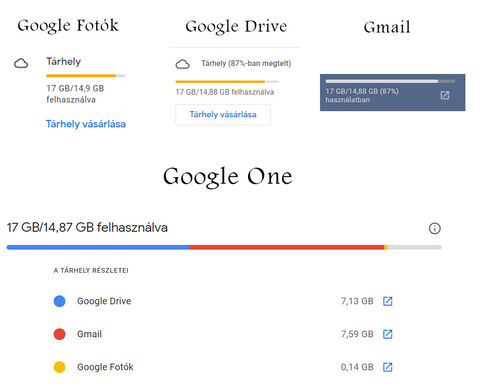
Task: Click the info icon next to Google One usage
Action: tap(435, 228)
